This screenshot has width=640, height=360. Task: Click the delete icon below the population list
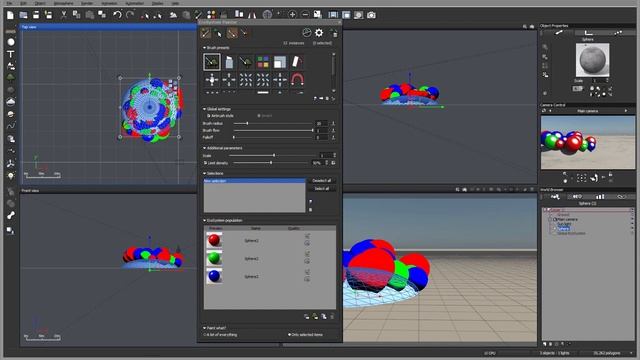point(332,316)
